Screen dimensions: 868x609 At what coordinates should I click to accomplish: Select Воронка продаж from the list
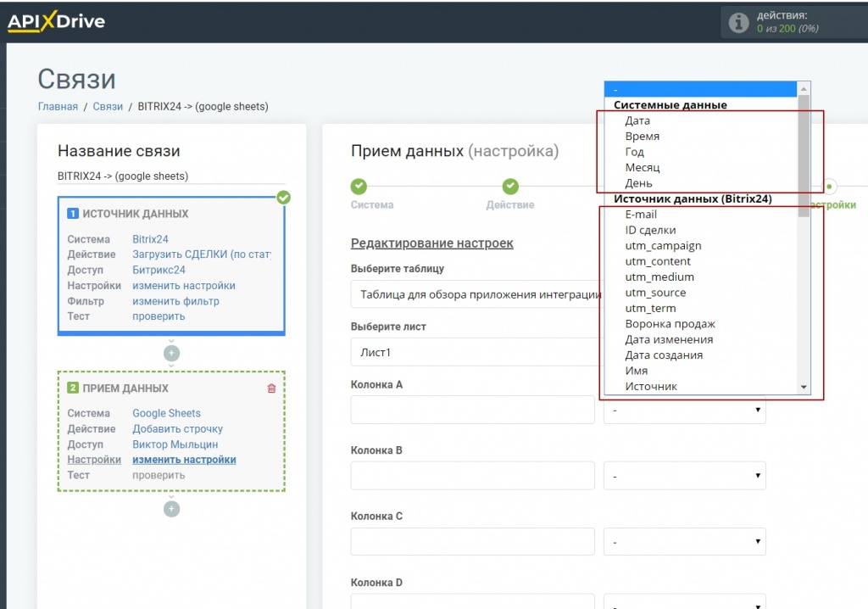[x=700, y=324]
